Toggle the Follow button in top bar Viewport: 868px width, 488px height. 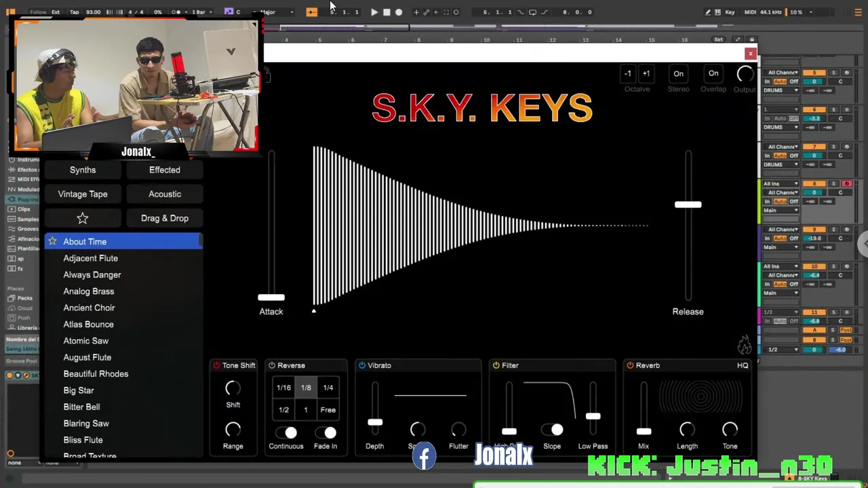pos(38,12)
